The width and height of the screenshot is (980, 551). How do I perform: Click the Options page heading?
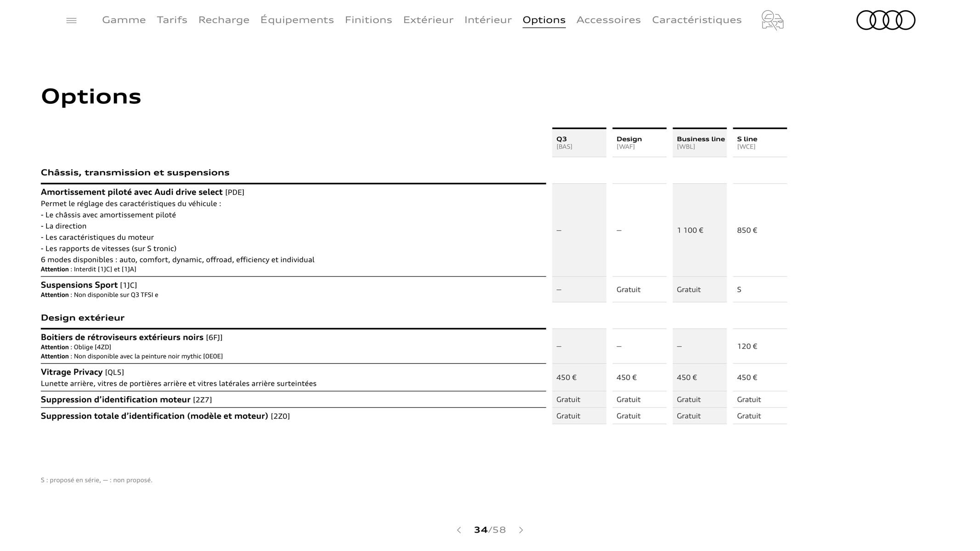[91, 96]
